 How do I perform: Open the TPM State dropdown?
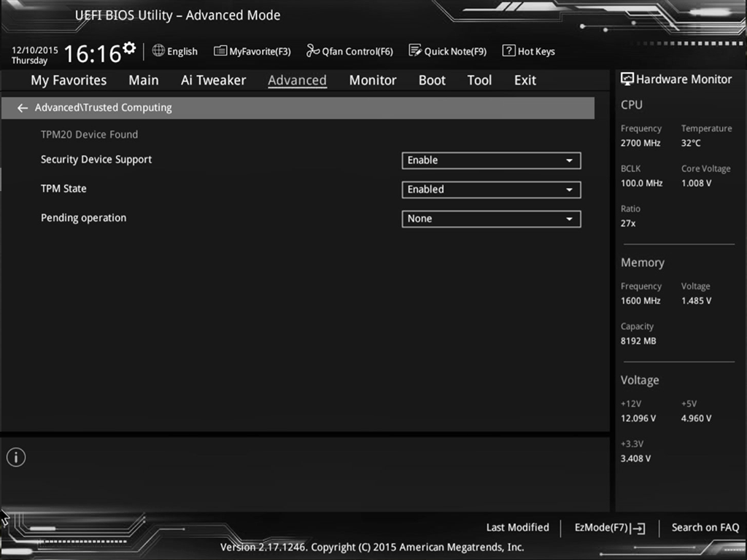point(491,190)
